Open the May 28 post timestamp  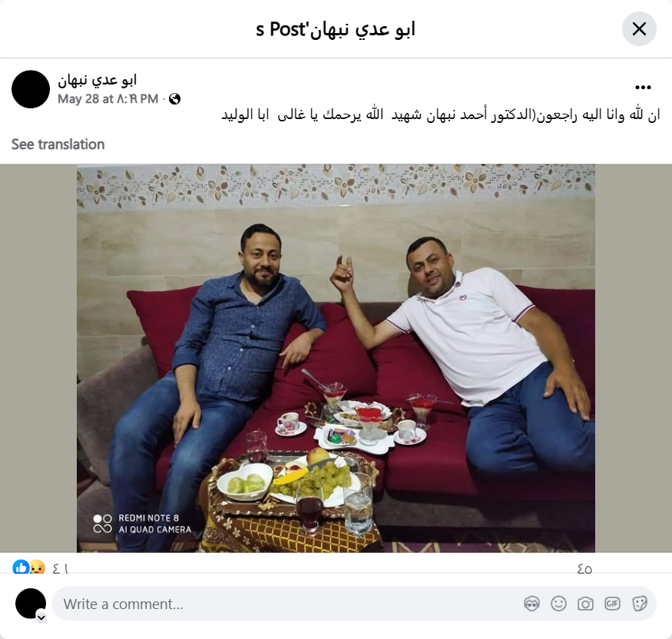pos(108,99)
